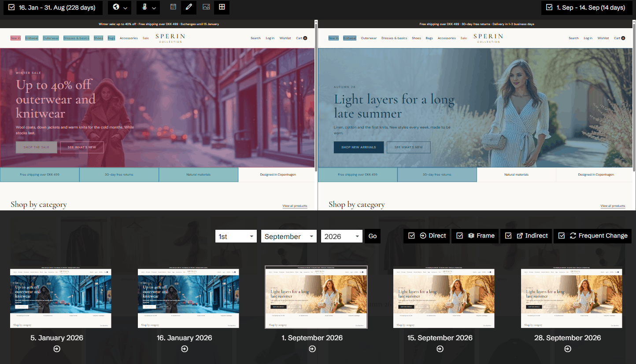The image size is (636, 364).
Task: Click the image view icon in toolbar
Action: coord(206,7)
